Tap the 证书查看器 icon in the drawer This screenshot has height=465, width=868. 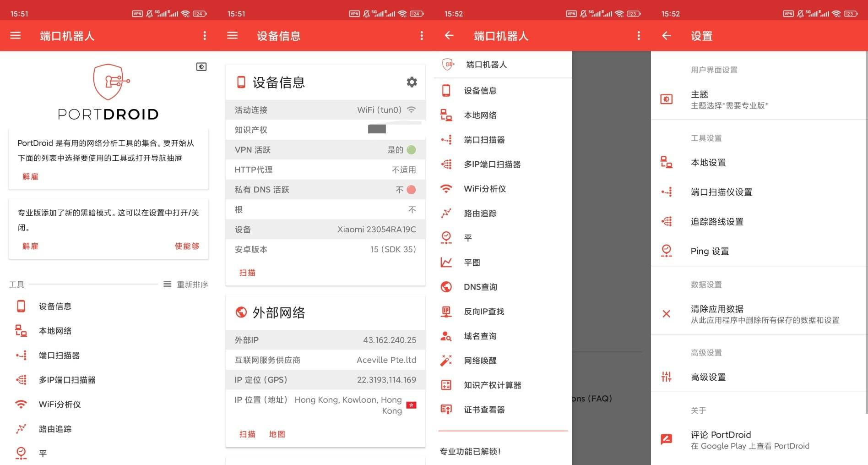[446, 410]
